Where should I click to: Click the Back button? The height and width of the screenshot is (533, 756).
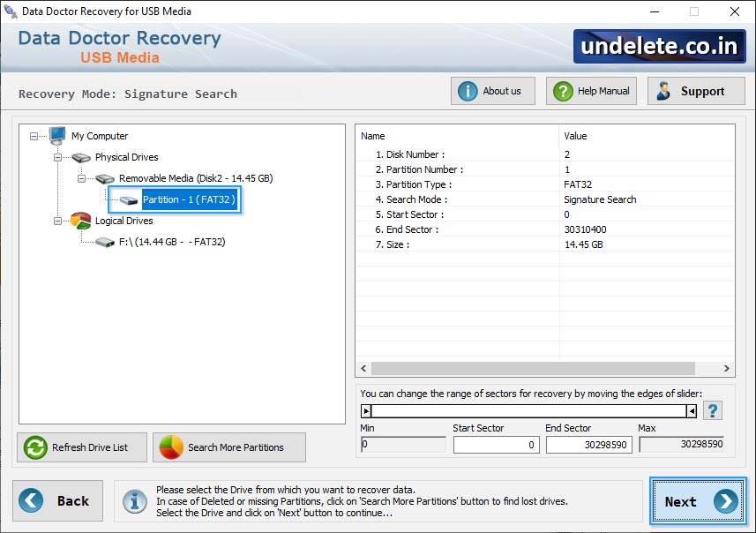pos(58,500)
